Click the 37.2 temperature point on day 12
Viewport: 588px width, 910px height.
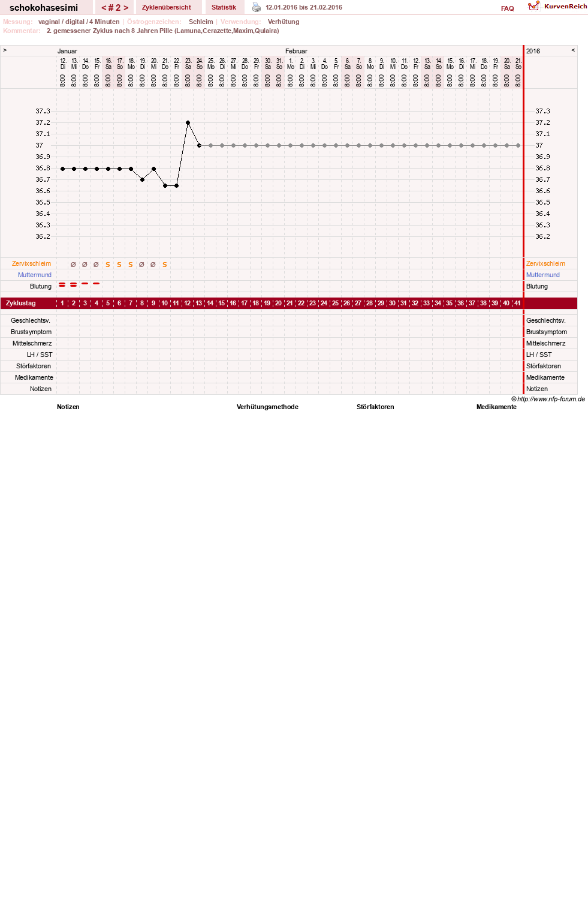(188, 122)
